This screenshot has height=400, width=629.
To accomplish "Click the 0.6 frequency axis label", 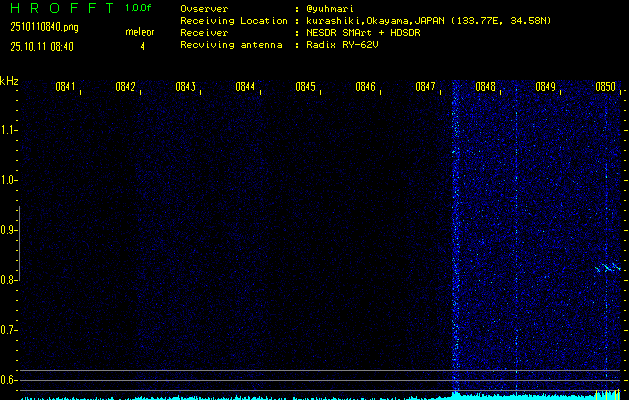I will [7, 380].
